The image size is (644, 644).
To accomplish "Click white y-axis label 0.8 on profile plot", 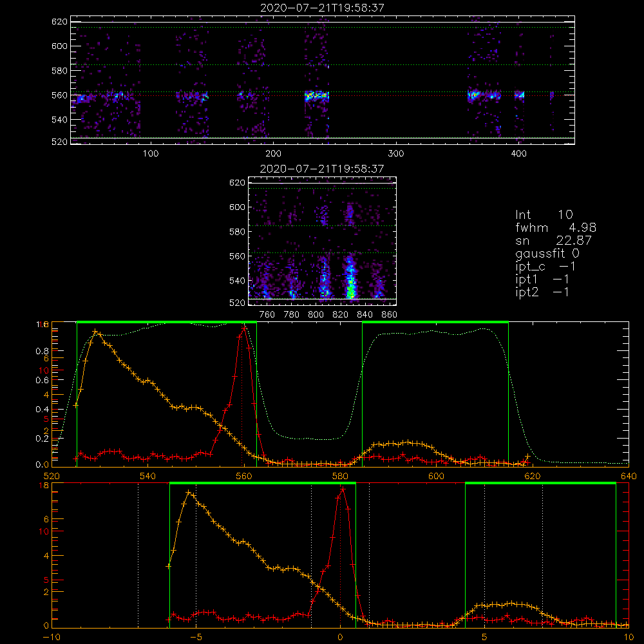I will tap(43, 351).
